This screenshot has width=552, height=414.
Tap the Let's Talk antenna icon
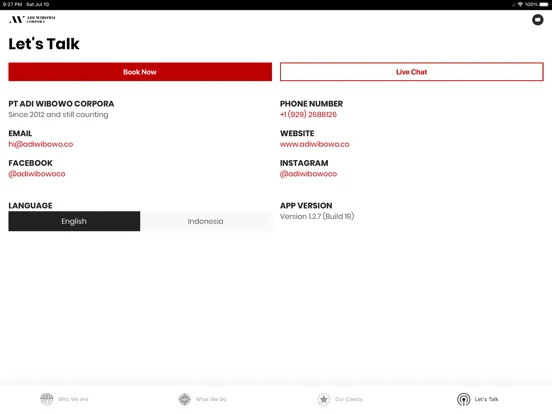463,399
